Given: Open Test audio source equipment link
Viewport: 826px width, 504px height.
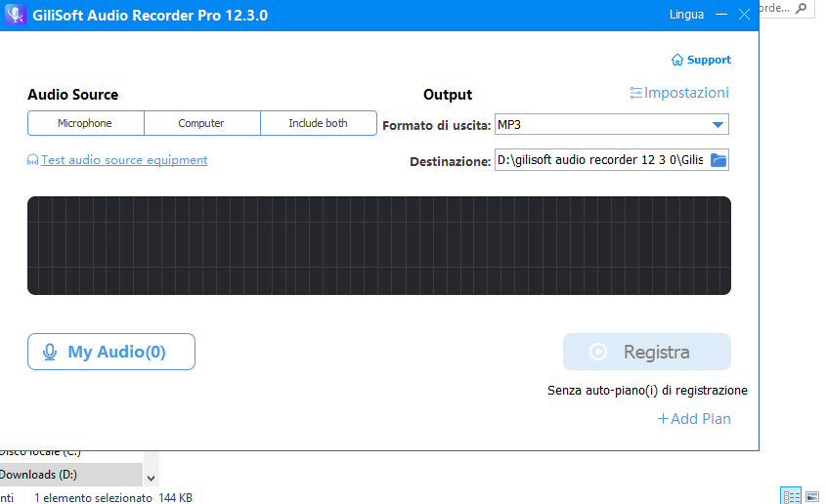Looking at the screenshot, I should tap(124, 160).
